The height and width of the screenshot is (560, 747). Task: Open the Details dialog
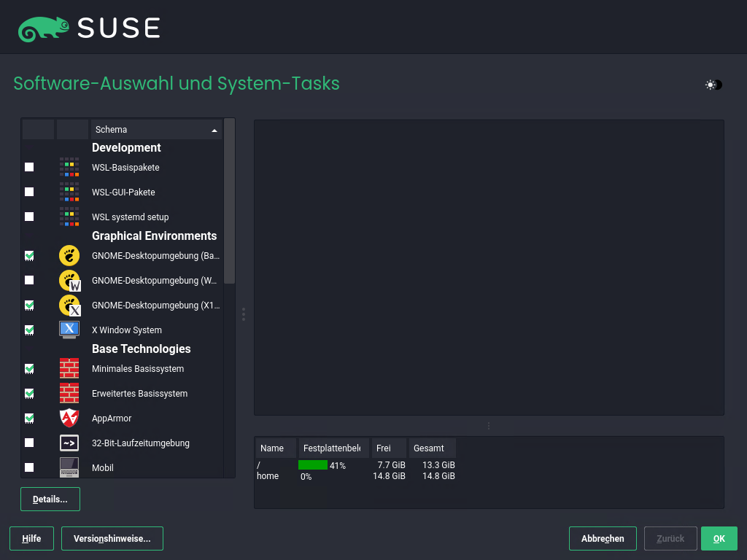coord(50,499)
